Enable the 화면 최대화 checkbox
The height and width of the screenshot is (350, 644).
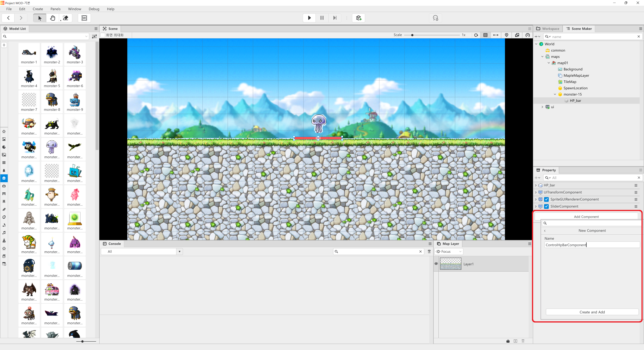tap(103, 35)
